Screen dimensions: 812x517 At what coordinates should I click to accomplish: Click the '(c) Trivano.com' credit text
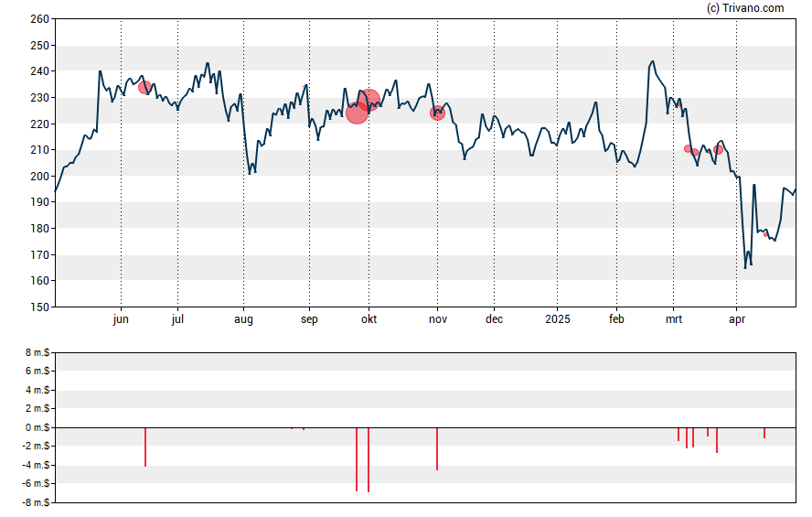(745, 7)
